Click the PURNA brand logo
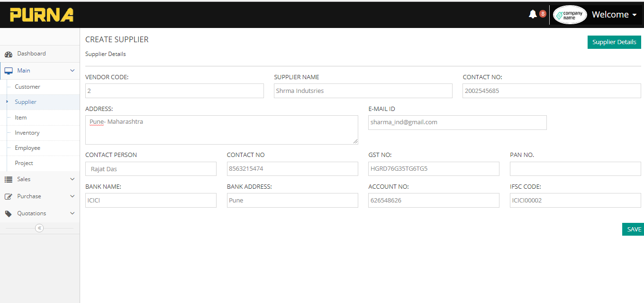This screenshot has width=644, height=303. click(x=42, y=14)
